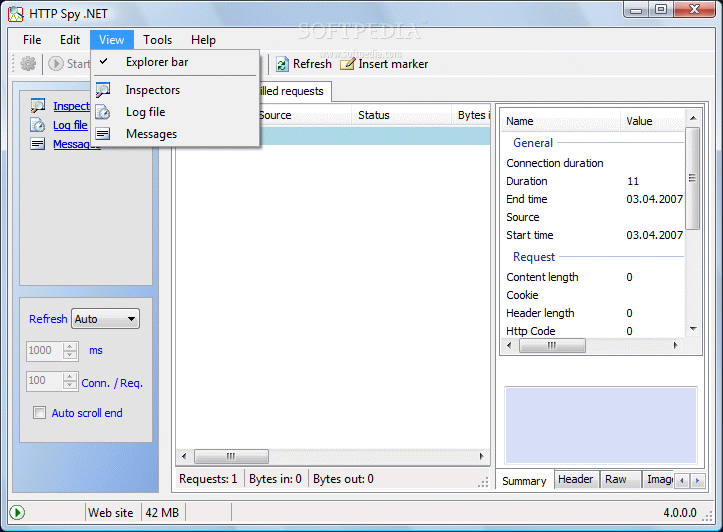Click the request list horizontal scrollbar thumb

(x=231, y=456)
